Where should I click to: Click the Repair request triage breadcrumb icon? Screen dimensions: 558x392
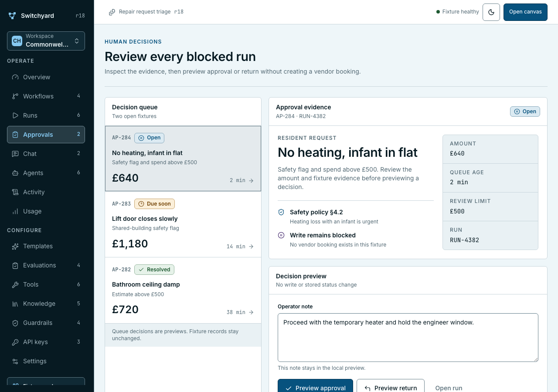click(x=112, y=12)
